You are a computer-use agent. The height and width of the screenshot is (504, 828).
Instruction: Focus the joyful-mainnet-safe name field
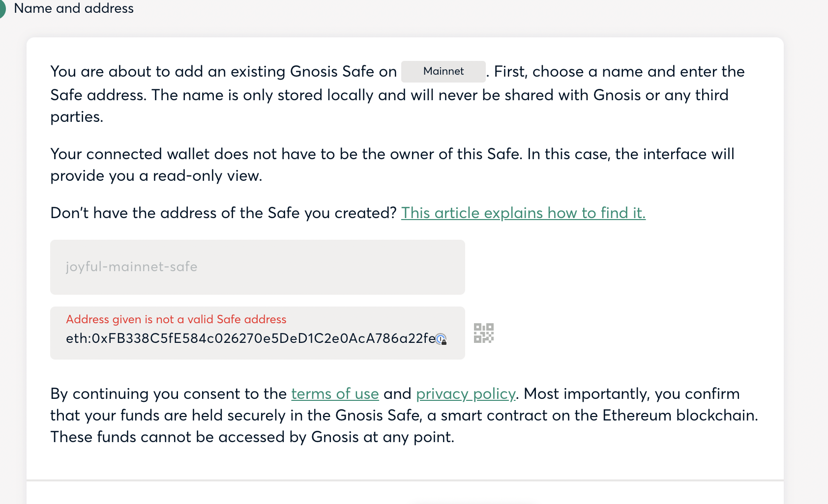[x=257, y=267]
